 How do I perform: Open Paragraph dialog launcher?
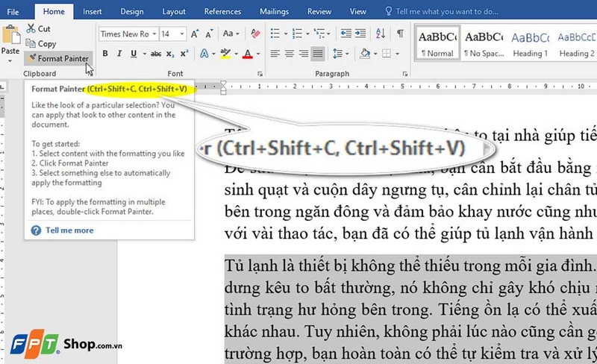405,74
